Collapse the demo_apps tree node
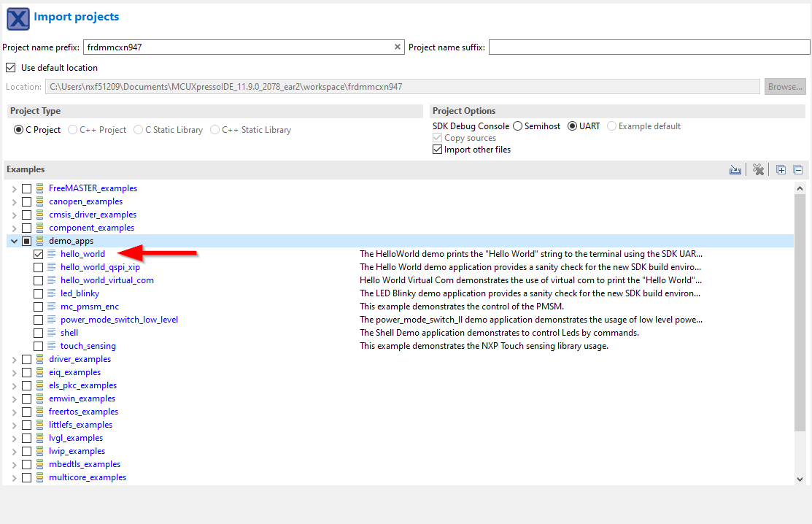 [14, 241]
